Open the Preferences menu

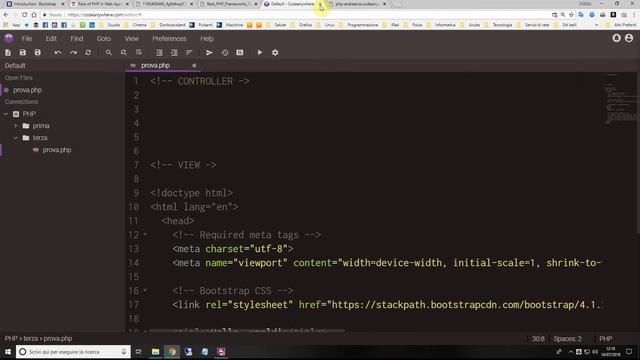click(x=169, y=39)
